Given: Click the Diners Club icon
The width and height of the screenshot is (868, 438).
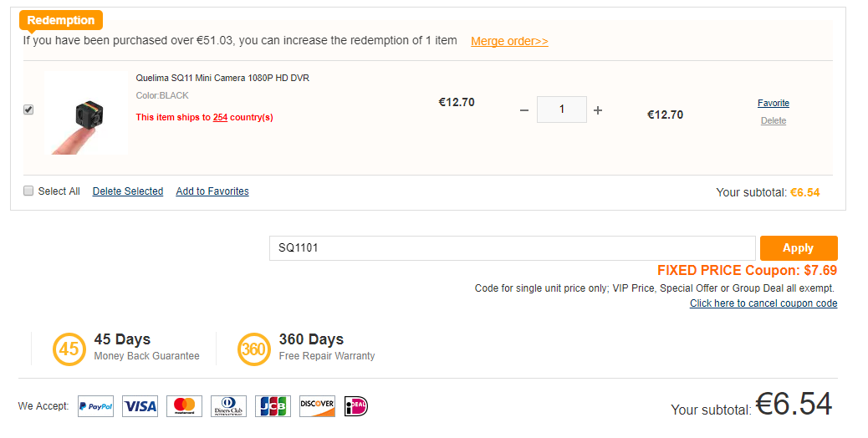Looking at the screenshot, I should coord(228,406).
